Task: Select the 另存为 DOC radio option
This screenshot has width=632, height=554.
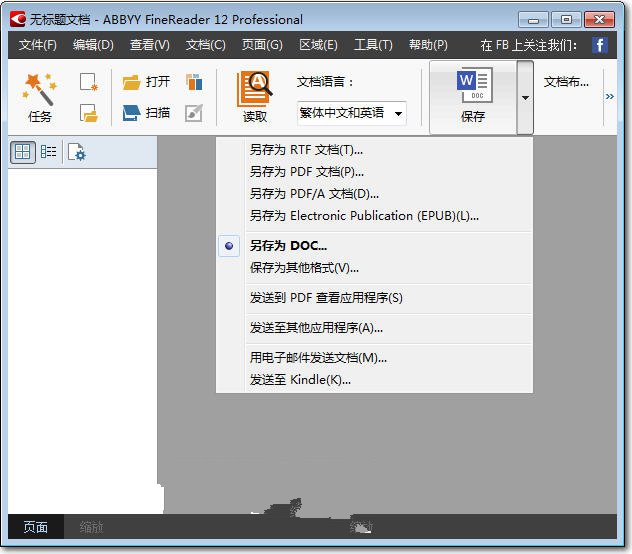Action: coord(229,246)
